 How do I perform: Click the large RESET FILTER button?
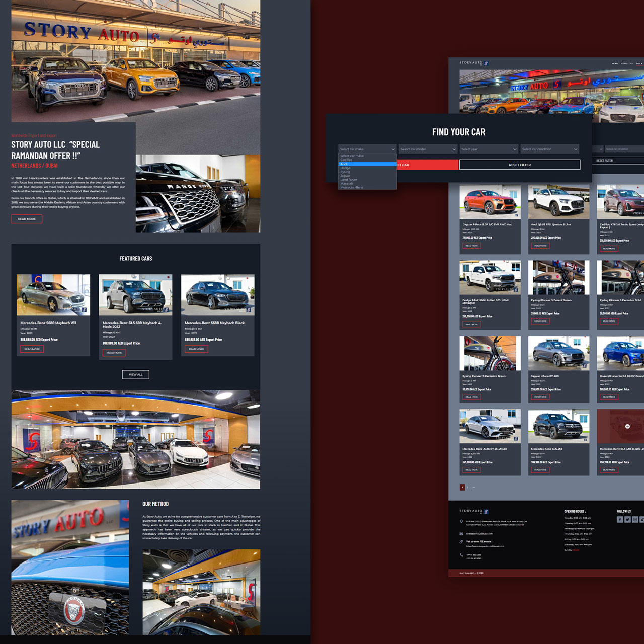pyautogui.click(x=520, y=165)
